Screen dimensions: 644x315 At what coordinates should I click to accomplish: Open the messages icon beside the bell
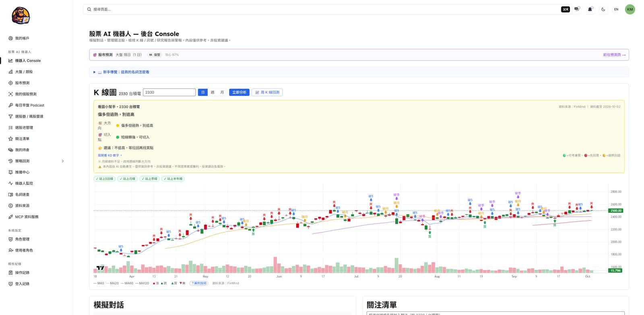pyautogui.click(x=577, y=9)
